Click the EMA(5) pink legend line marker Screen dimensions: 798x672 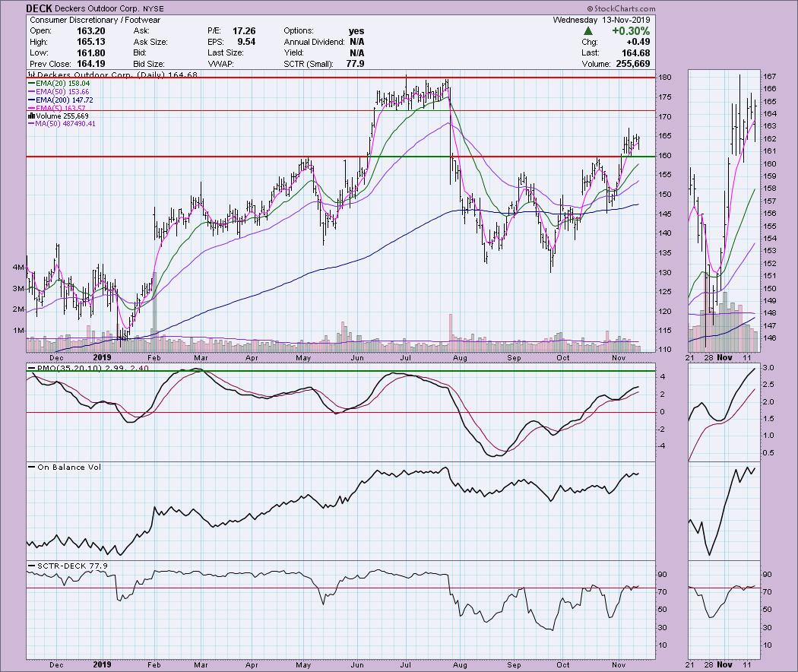pos(32,109)
